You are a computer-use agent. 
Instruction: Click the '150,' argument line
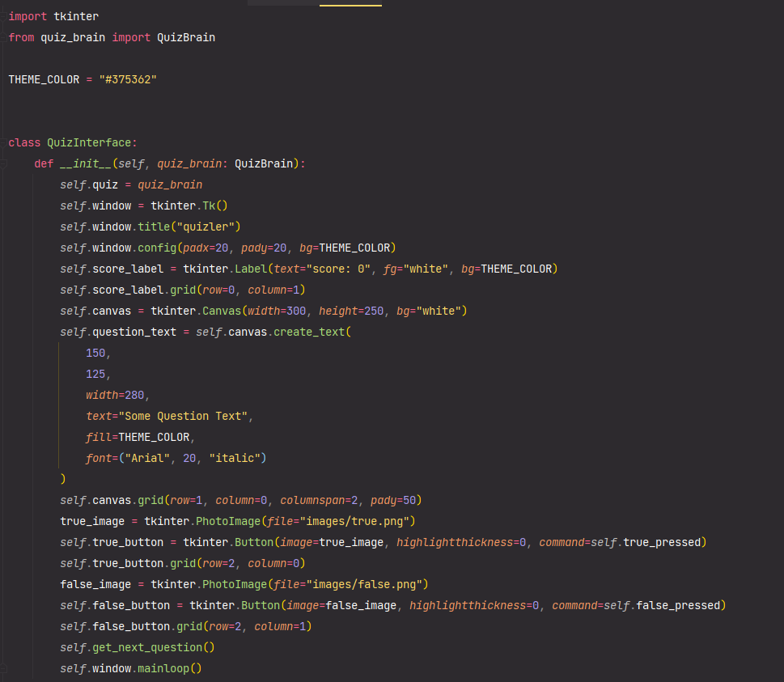[x=98, y=353]
